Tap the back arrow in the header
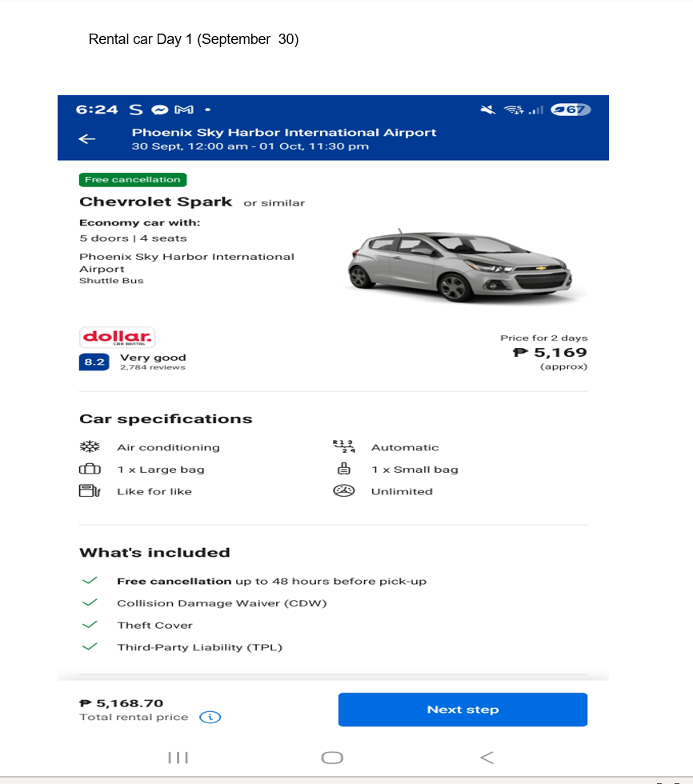The width and height of the screenshot is (693, 784). [87, 139]
